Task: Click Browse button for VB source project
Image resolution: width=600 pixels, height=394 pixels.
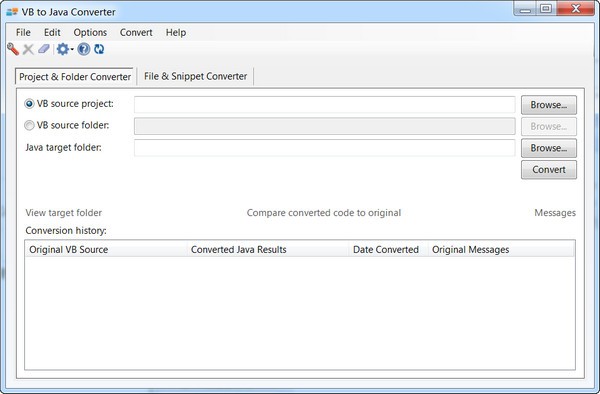Action: pyautogui.click(x=549, y=105)
